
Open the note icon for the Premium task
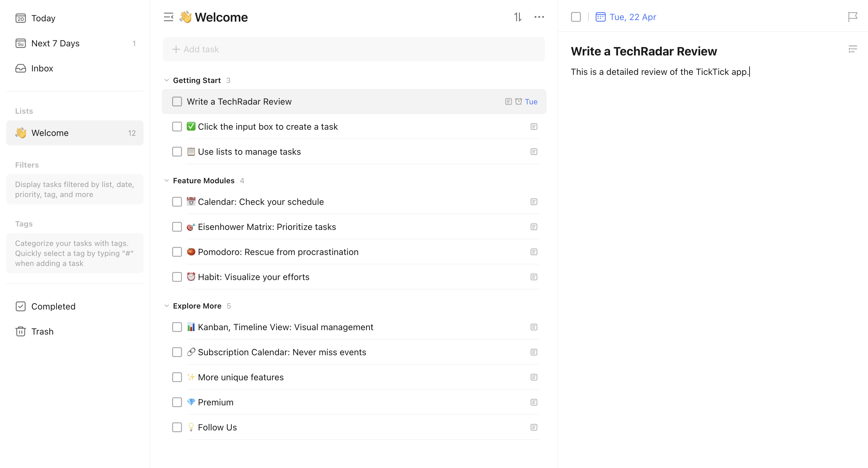pos(533,402)
